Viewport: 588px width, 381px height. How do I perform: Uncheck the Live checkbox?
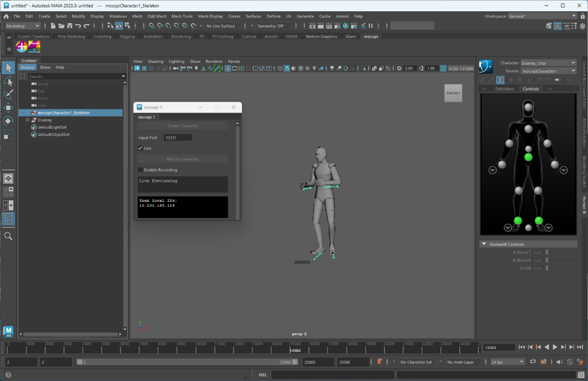(140, 148)
